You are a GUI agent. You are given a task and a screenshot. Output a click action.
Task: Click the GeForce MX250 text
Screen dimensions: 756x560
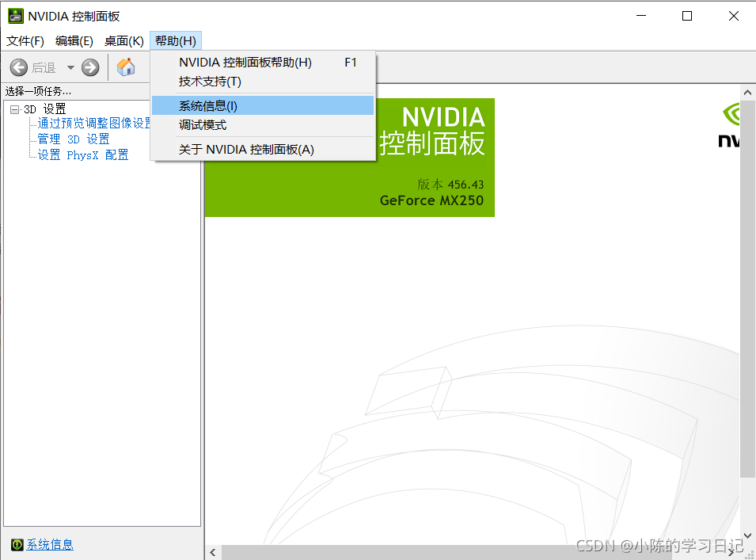point(431,200)
